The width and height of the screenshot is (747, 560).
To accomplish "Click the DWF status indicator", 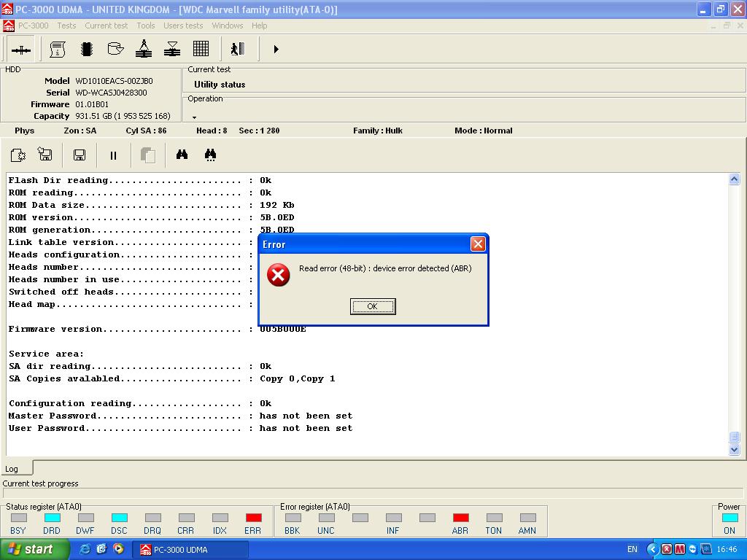I will (86, 518).
